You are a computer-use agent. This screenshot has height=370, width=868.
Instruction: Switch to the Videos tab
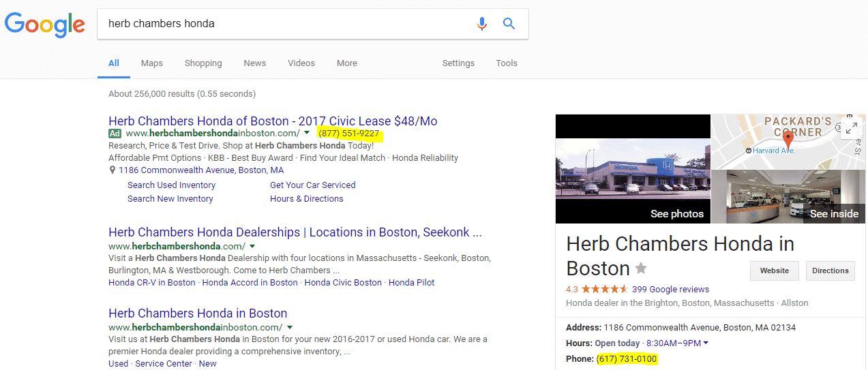point(301,63)
